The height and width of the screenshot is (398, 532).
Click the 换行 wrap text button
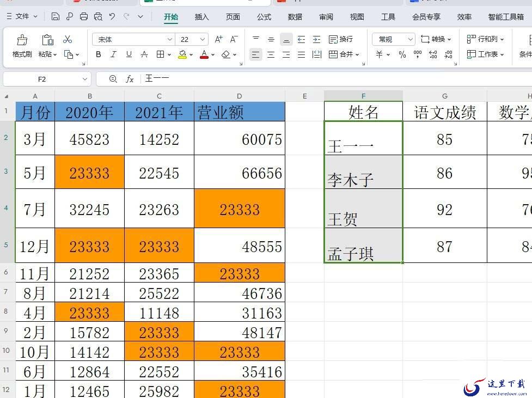tap(341, 39)
